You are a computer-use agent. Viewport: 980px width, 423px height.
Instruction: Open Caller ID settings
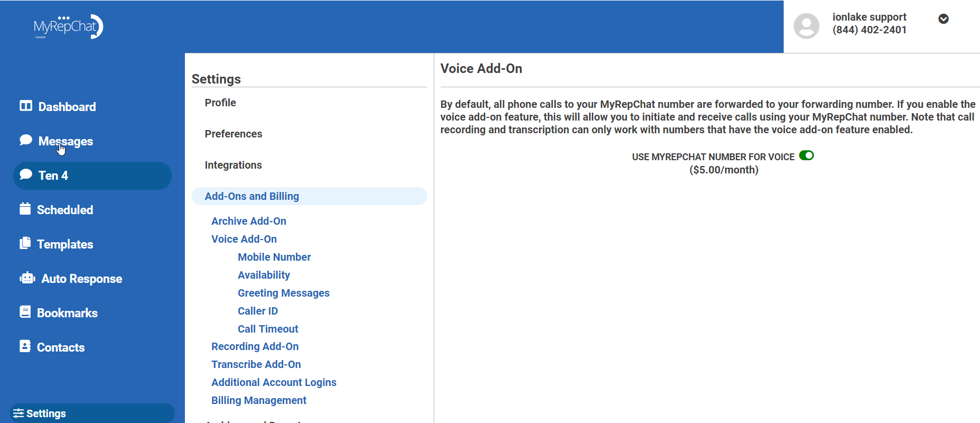tap(258, 311)
